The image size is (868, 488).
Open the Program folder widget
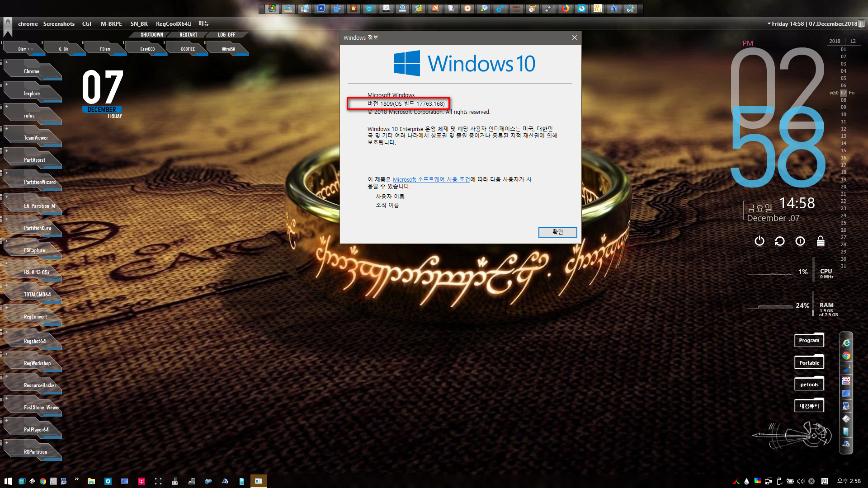(809, 340)
